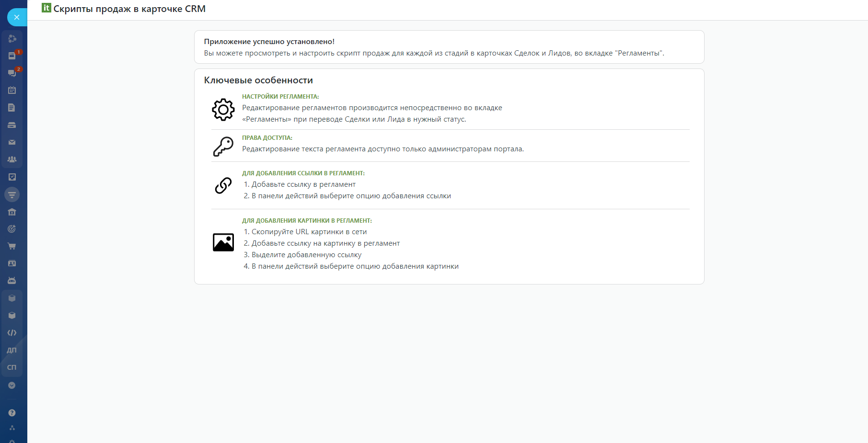Open the target goal icon in sidebar

(12, 229)
